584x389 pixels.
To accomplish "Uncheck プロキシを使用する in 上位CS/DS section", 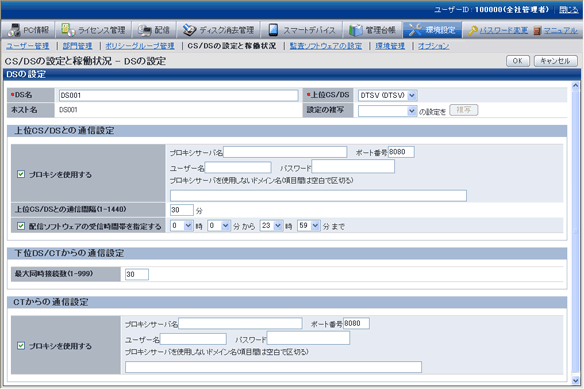I will (21, 174).
